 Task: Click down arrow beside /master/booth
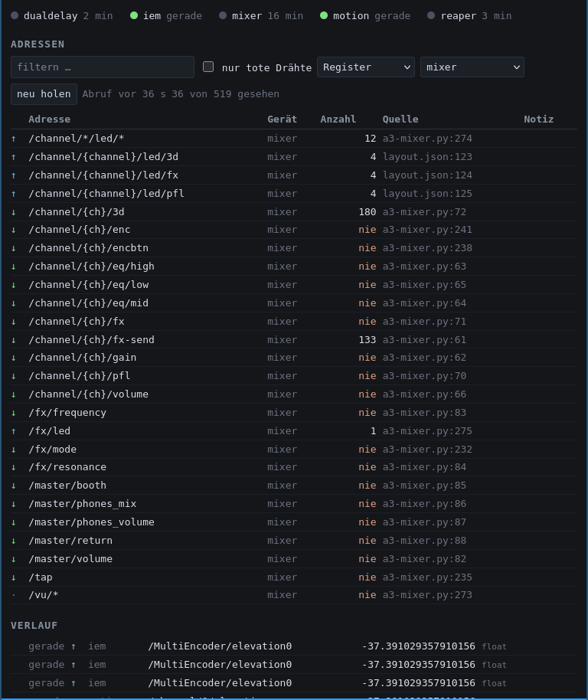13,486
